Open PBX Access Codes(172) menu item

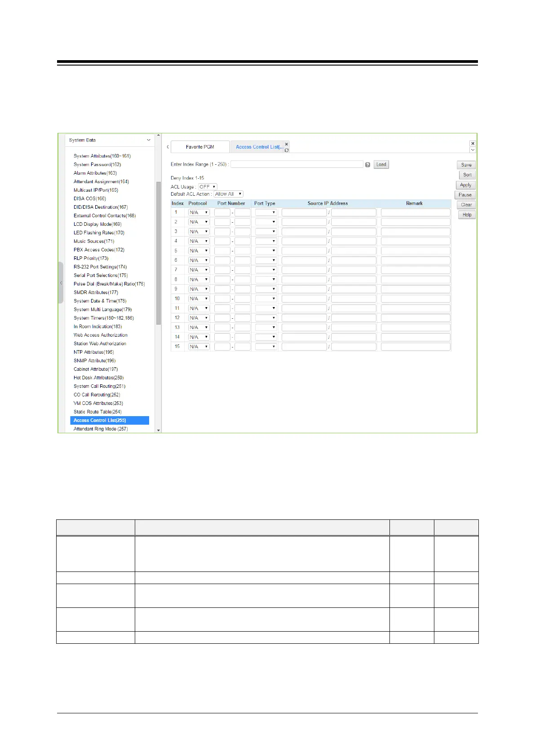[x=99, y=250]
